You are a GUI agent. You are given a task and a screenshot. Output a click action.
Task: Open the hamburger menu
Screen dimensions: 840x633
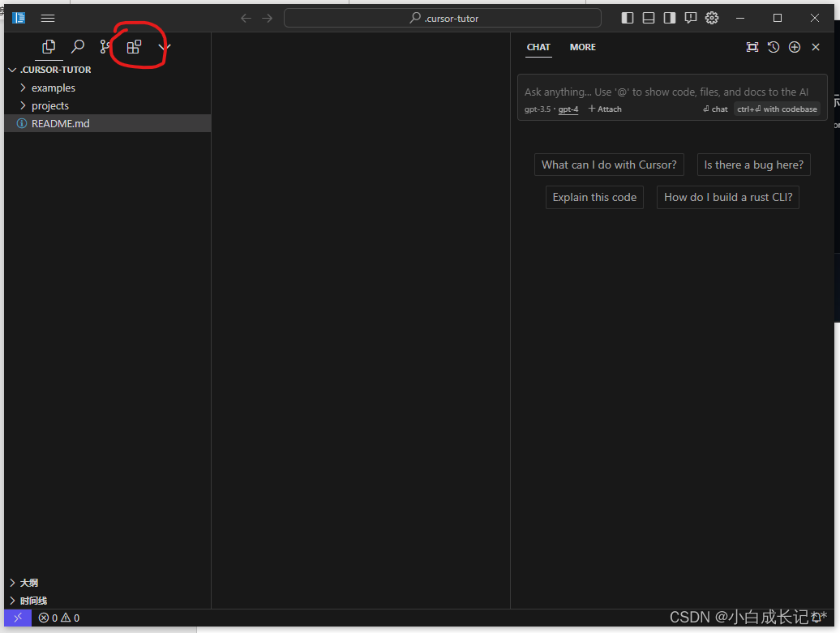47,18
